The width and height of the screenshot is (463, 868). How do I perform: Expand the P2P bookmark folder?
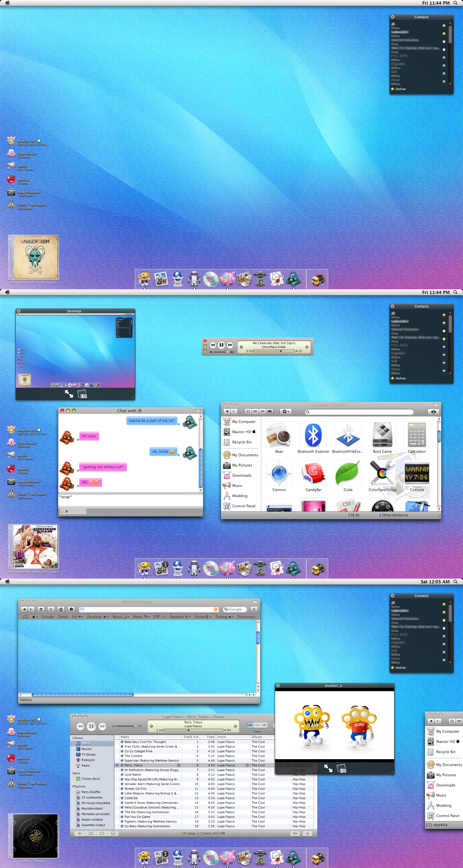(x=160, y=617)
